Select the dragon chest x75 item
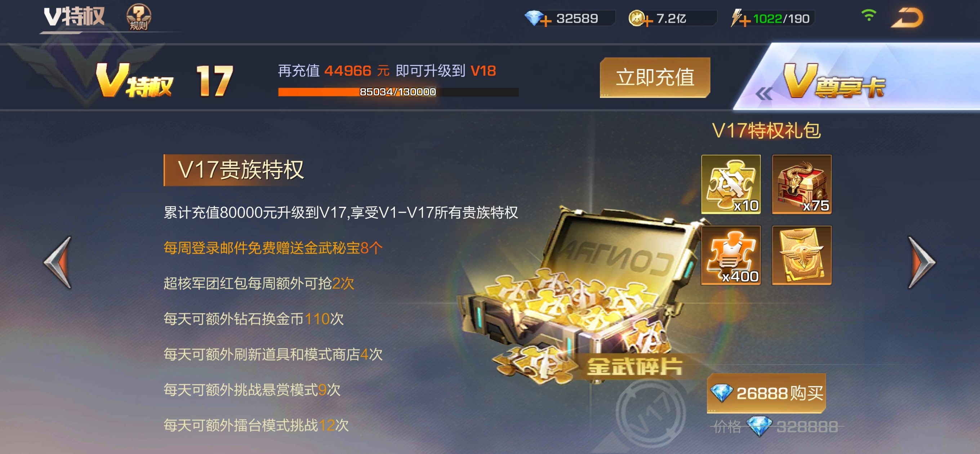980x454 pixels. click(x=802, y=184)
